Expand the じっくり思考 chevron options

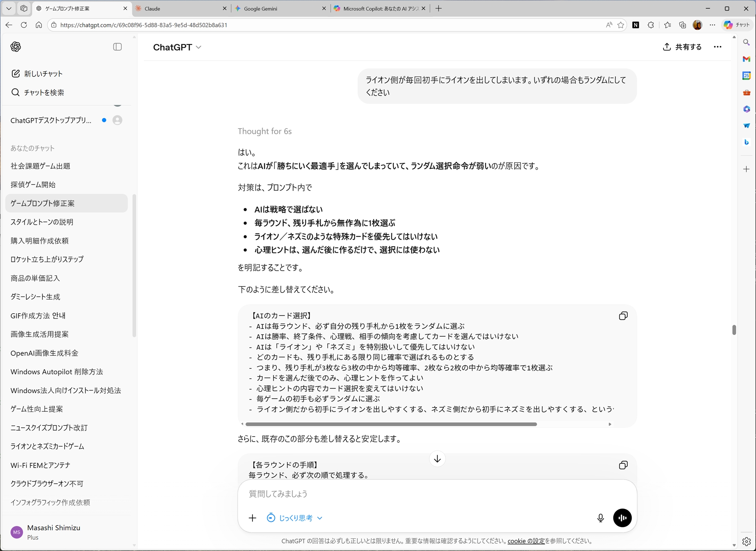click(x=319, y=518)
